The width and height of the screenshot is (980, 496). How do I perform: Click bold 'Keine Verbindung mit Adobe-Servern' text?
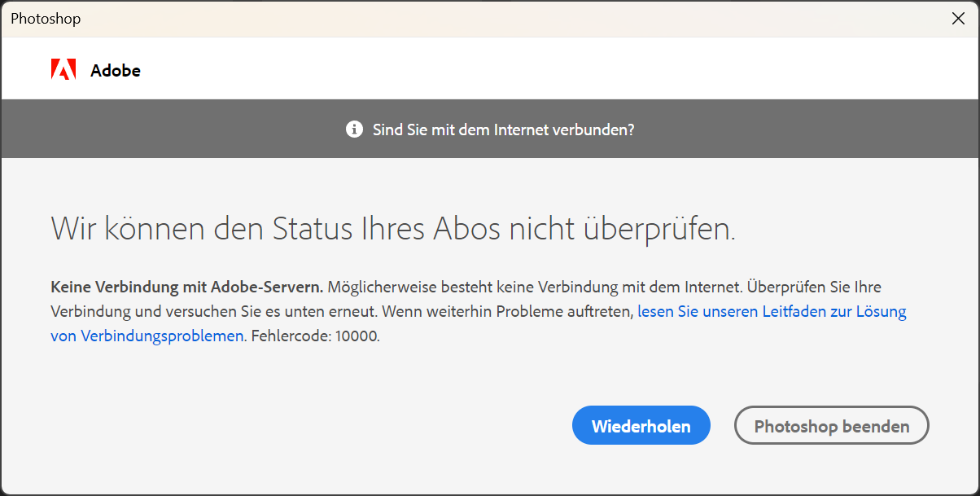point(187,287)
